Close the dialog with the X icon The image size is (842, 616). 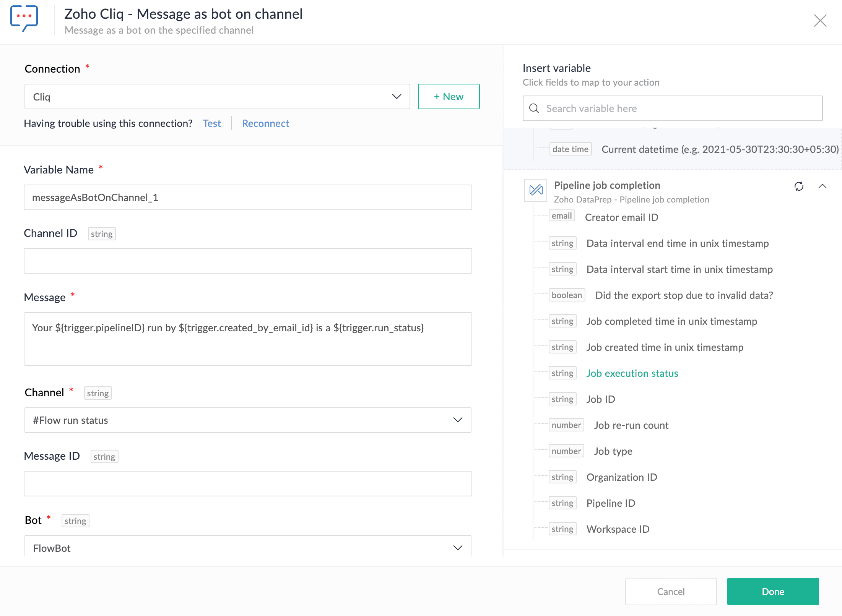(x=820, y=21)
